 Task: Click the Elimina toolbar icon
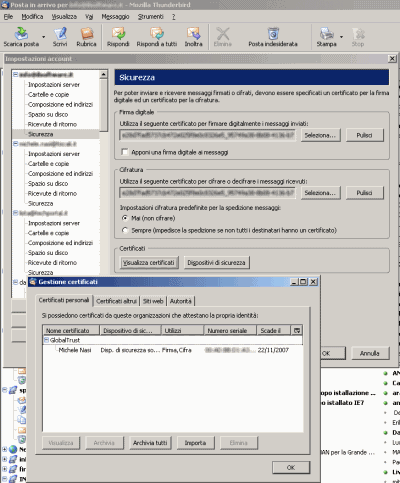[x=223, y=37]
